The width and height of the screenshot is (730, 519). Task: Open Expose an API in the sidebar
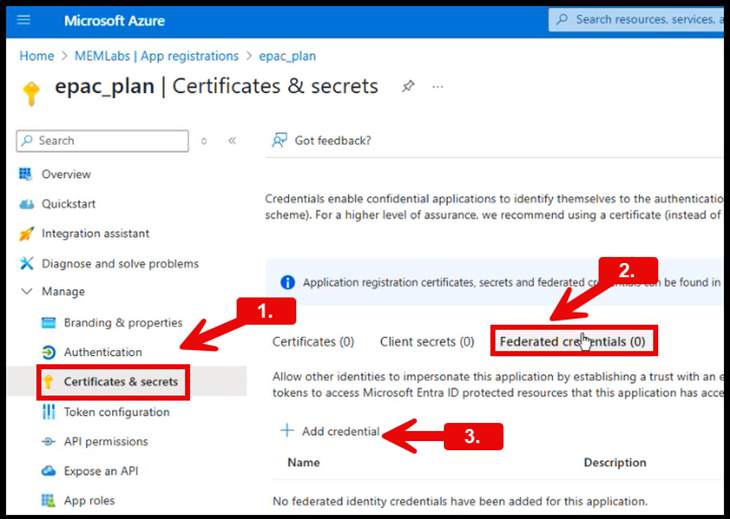101,471
